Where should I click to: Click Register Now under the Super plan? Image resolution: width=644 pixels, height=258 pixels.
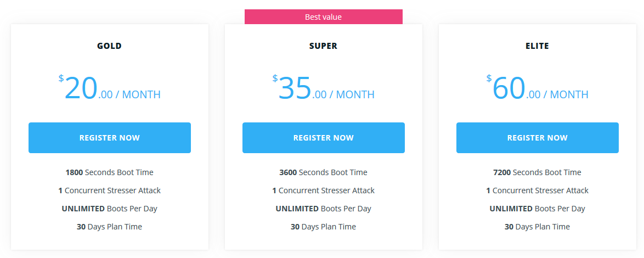click(324, 138)
